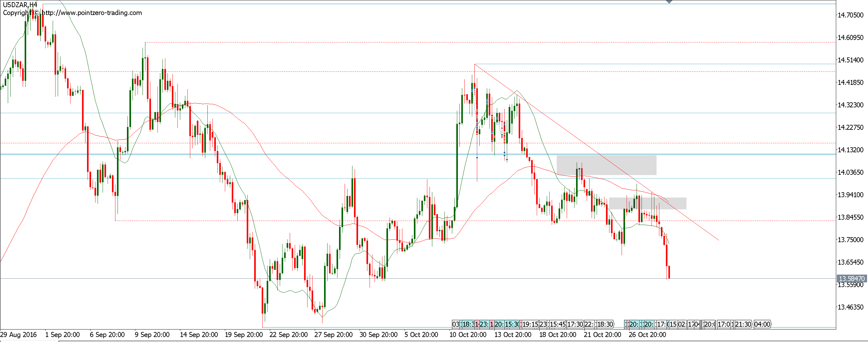Screen dimensions: 868x342
Task: Click the 14.70500 price scale label
Action: [x=851, y=15]
